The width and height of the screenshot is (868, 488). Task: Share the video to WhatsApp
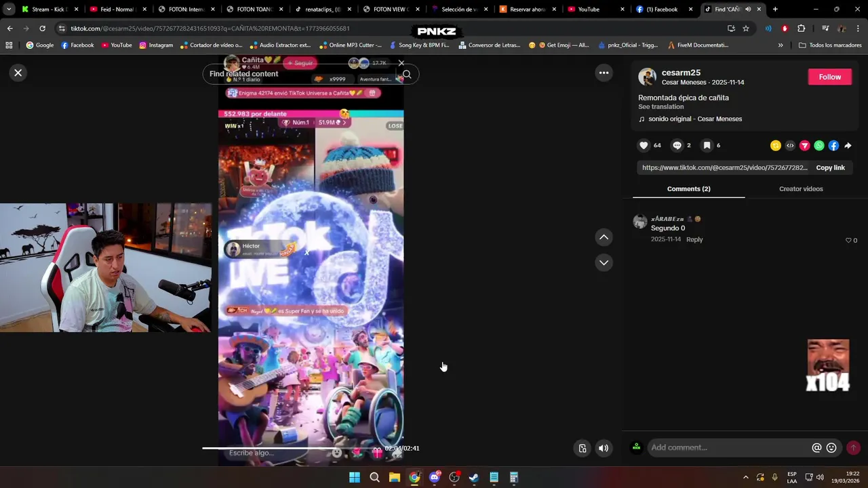819,146
